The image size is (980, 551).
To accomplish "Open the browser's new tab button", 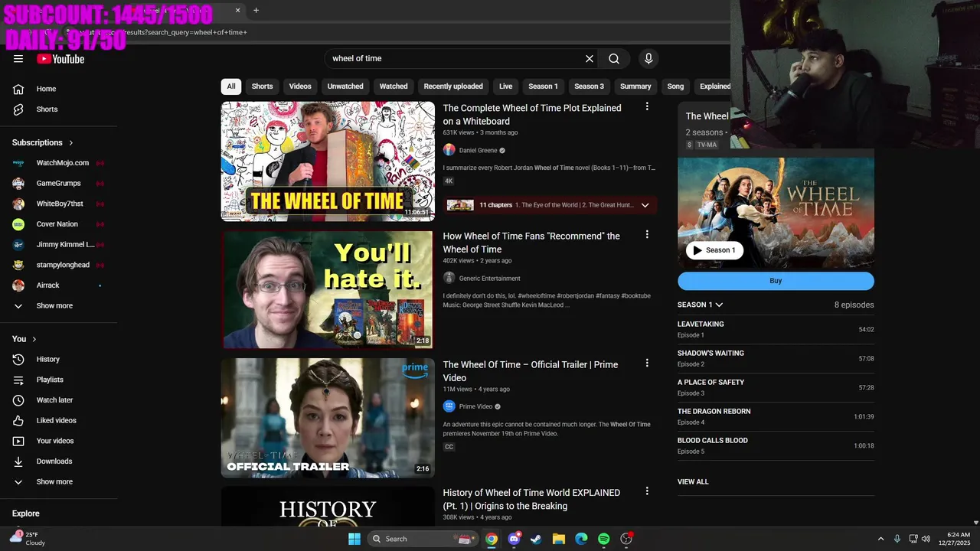I will pyautogui.click(x=256, y=11).
